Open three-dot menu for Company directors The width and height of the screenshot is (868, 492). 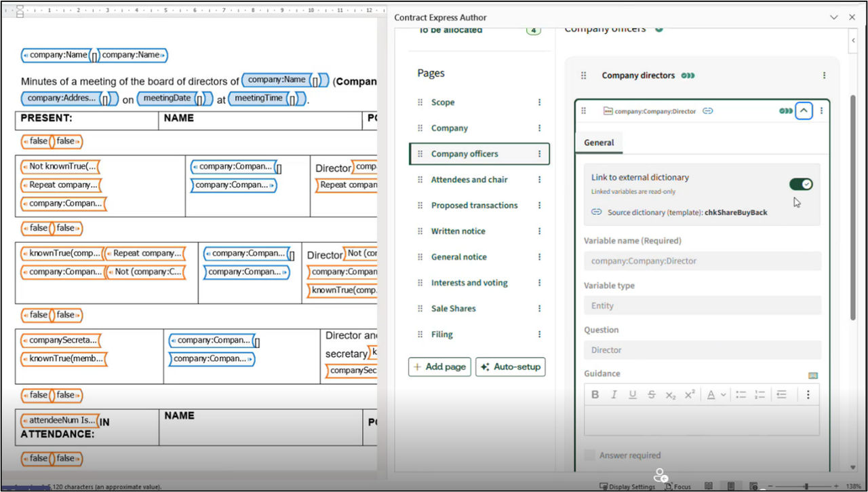coord(824,75)
